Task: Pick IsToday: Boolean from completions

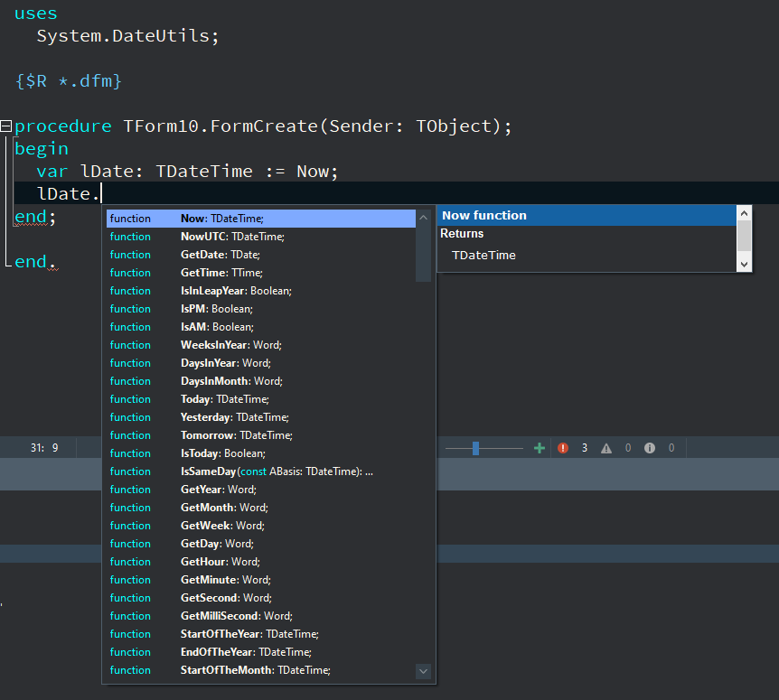Action: (x=261, y=453)
